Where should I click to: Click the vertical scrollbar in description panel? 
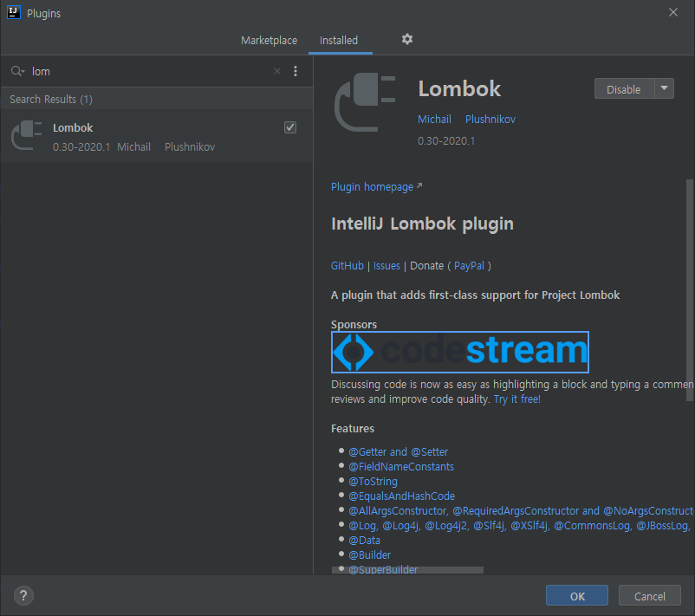coord(689,290)
